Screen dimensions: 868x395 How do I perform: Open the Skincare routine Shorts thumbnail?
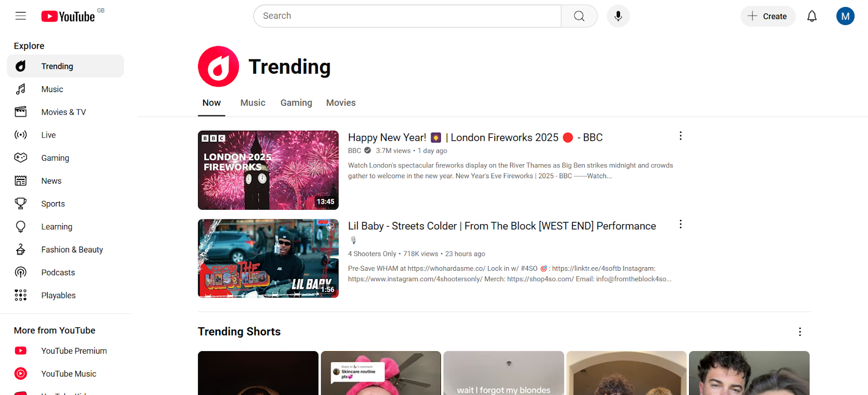[381, 373]
